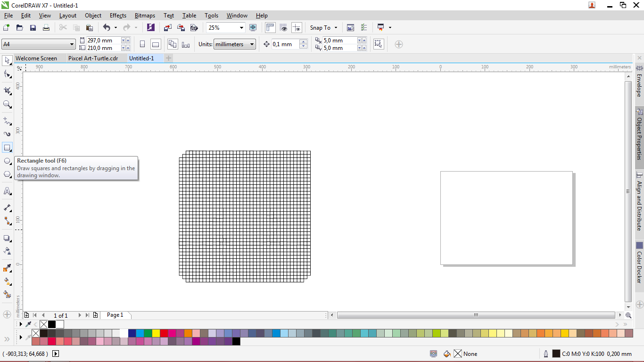Click the nudge distance 0,1 mm field
The width and height of the screenshot is (644, 362).
(285, 44)
